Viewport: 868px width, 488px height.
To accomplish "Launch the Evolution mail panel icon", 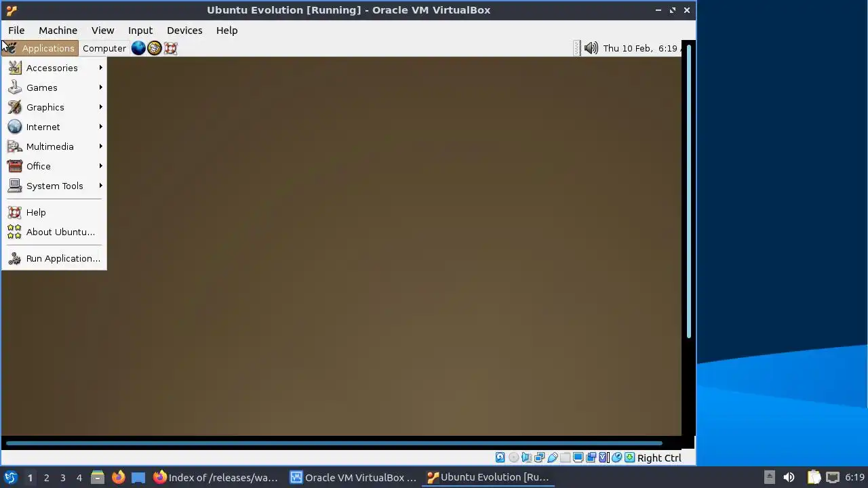I will point(155,48).
